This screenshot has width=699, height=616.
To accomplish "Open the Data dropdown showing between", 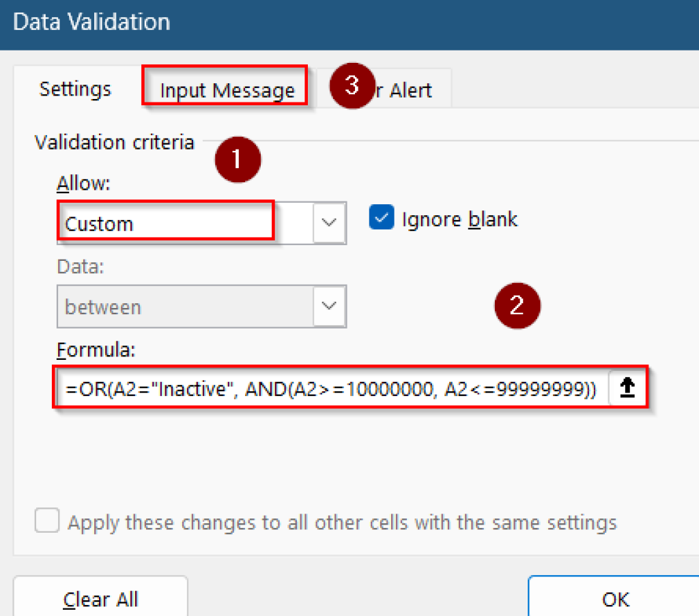I will 330,307.
